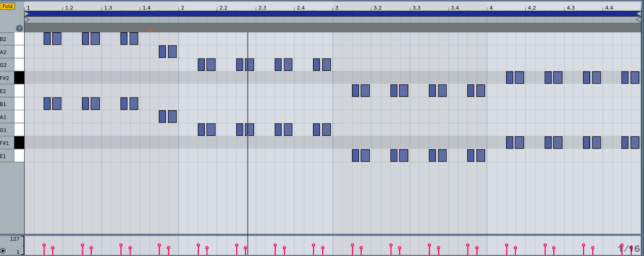
Task: Toggle the headphone MIDI preview icon
Action: [19, 28]
